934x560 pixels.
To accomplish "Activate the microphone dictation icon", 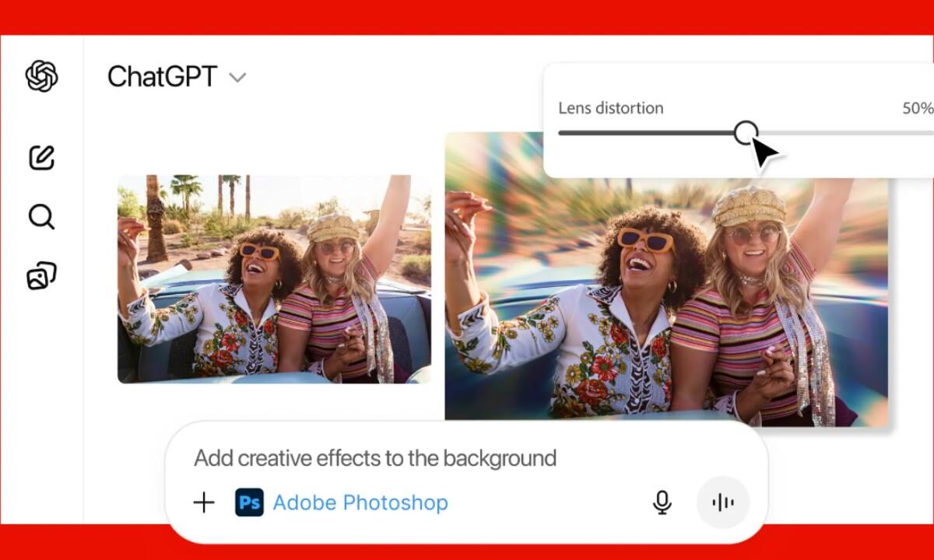I will (x=661, y=502).
